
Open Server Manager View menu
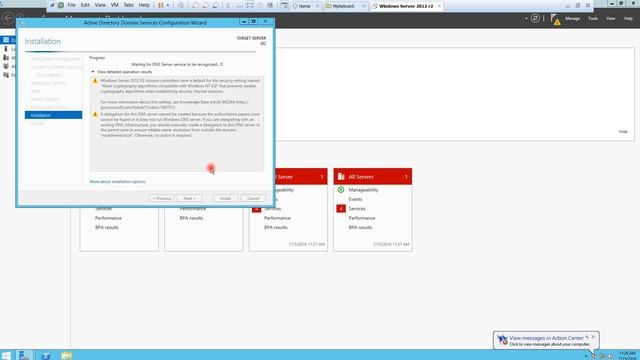click(x=610, y=18)
